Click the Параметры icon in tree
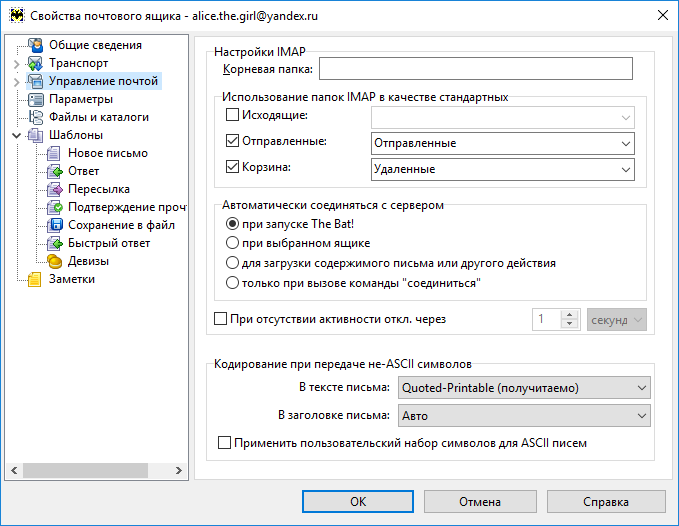 coord(36,99)
